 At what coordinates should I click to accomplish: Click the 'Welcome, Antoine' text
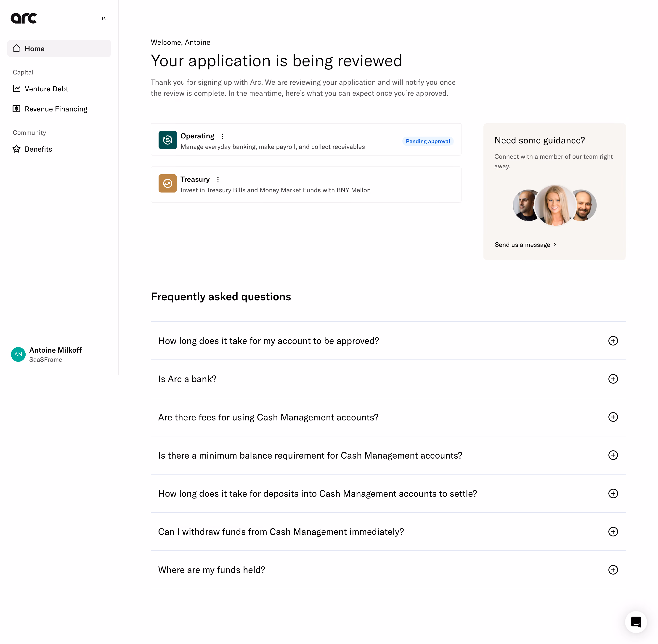[x=181, y=42]
